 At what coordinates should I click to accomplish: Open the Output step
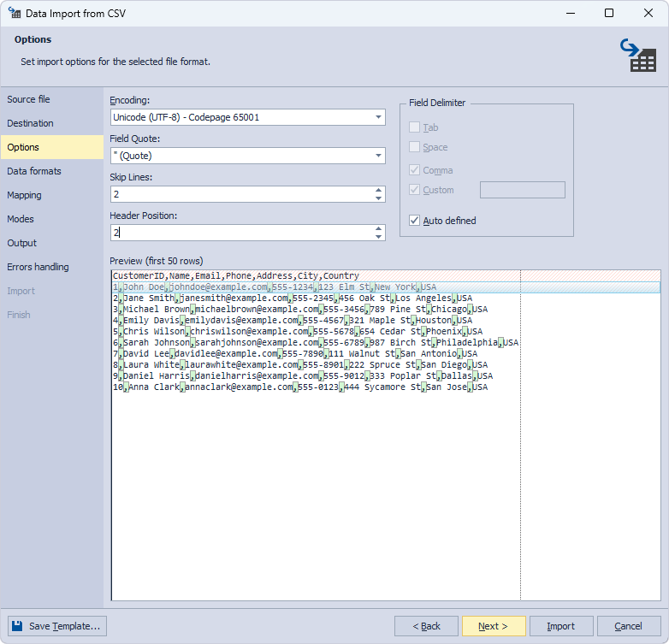[51, 243]
